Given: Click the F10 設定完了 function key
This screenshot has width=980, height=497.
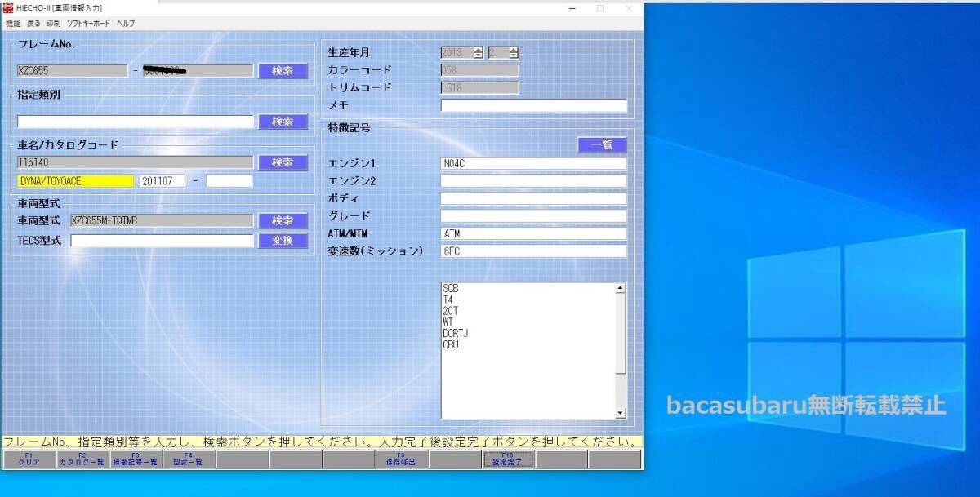Looking at the screenshot, I should click(507, 459).
